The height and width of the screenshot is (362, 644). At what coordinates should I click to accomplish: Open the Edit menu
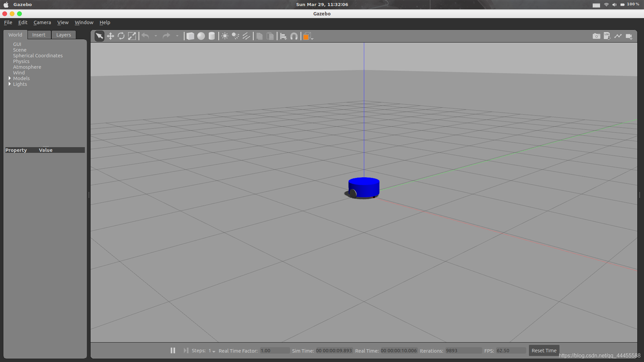pos(23,22)
